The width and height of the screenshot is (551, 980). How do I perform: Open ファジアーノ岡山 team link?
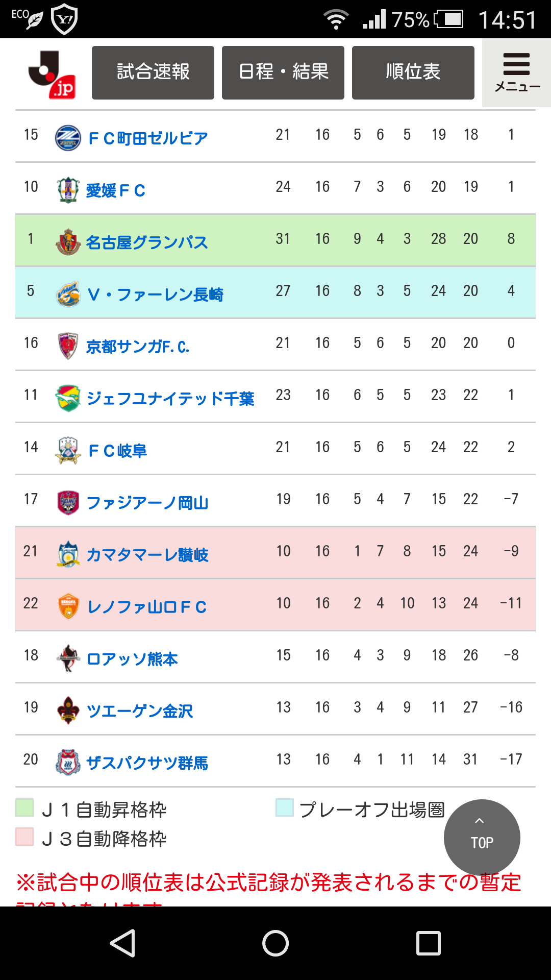(x=147, y=503)
